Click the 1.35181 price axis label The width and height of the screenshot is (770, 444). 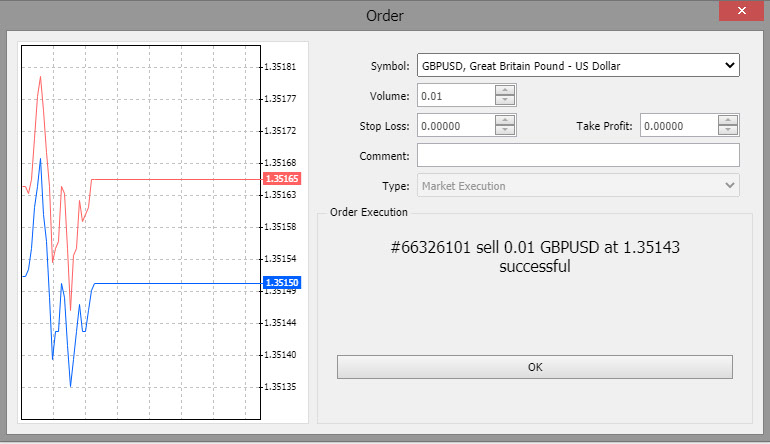pos(280,67)
